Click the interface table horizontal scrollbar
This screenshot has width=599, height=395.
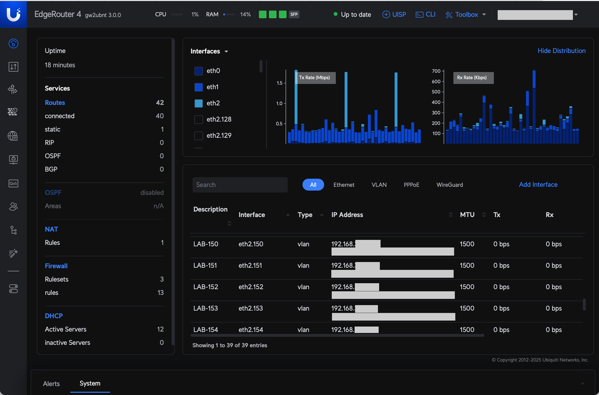[337, 335]
